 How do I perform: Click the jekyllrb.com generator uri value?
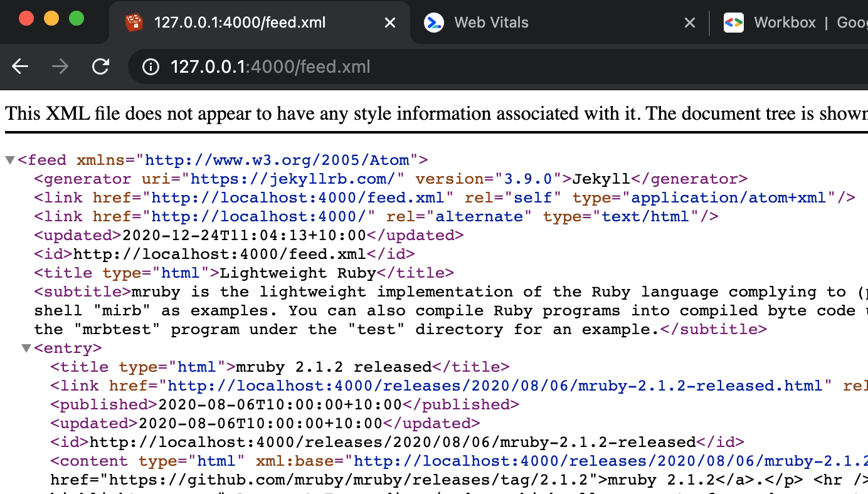pyautogui.click(x=293, y=179)
